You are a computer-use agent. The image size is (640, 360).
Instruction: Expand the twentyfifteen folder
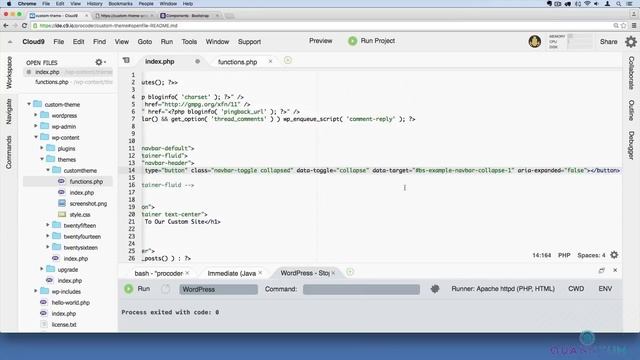pyautogui.click(x=48, y=225)
